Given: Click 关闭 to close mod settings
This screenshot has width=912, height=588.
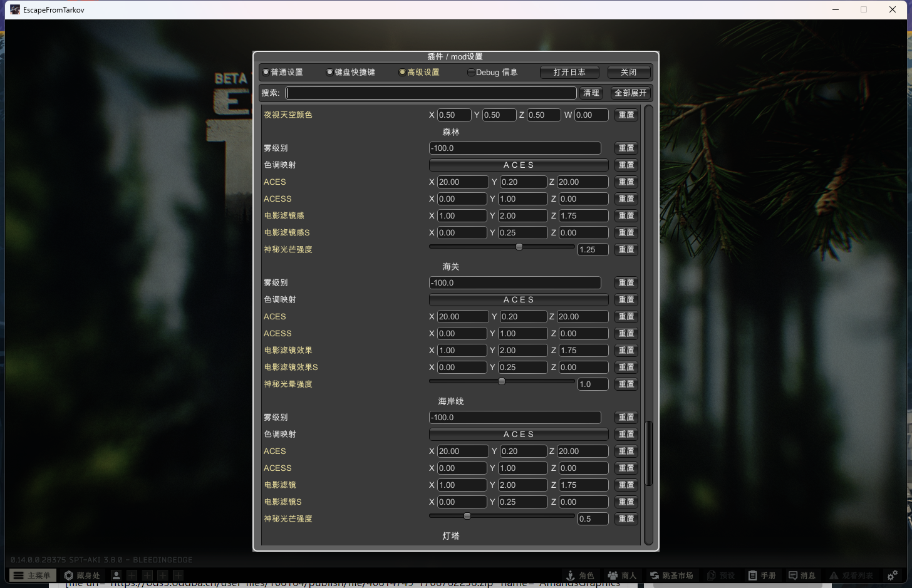Looking at the screenshot, I should (629, 72).
